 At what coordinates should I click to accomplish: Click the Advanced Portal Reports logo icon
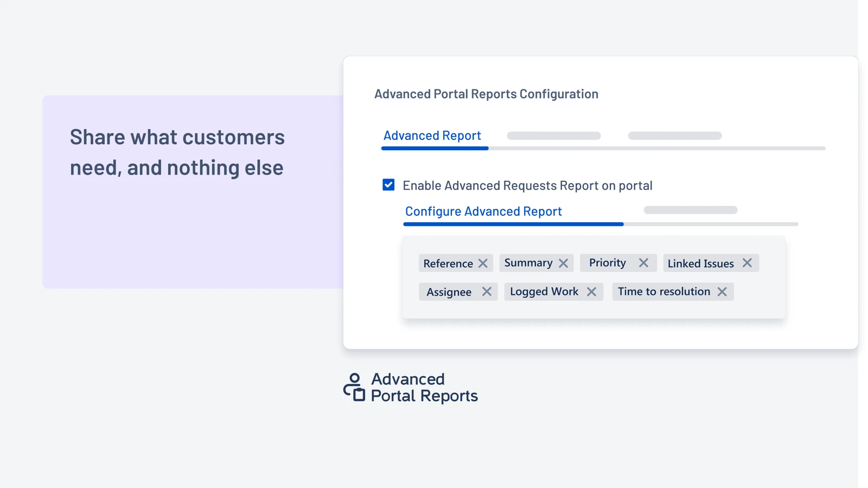(354, 387)
